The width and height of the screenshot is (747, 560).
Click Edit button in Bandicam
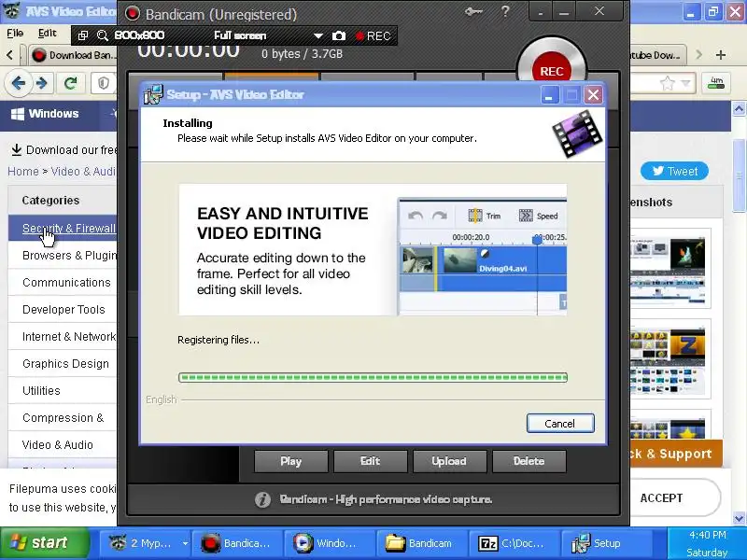(370, 461)
